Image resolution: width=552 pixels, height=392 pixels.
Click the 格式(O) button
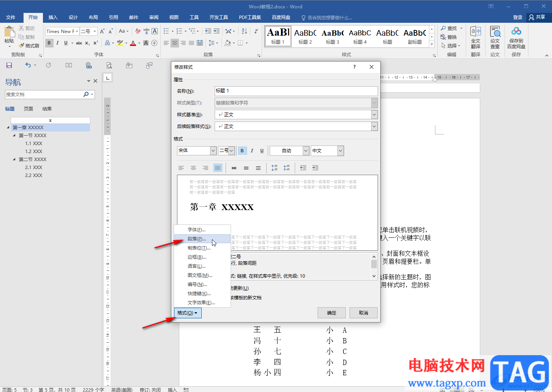[188, 313]
